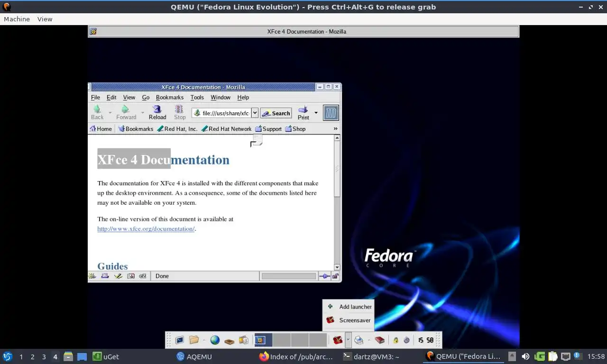
Task: Click the security padlock in status bar
Action: point(335,276)
